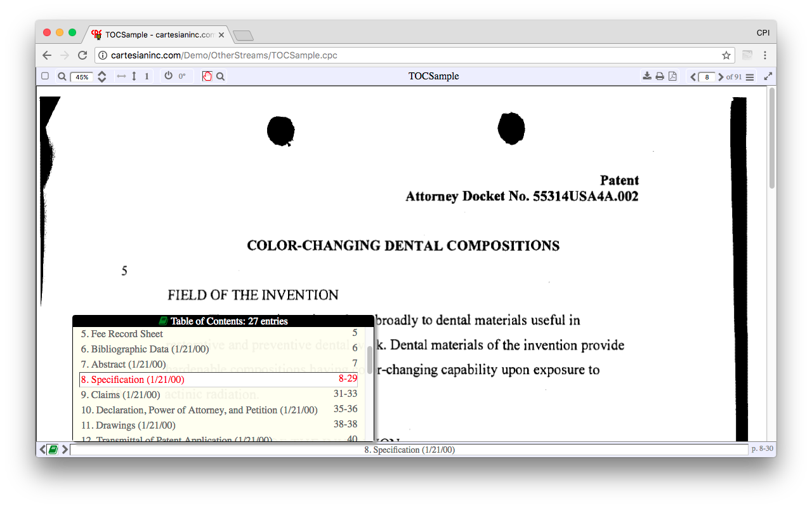The width and height of the screenshot is (812, 508).
Task: Go to next page with right chevron
Action: [721, 77]
